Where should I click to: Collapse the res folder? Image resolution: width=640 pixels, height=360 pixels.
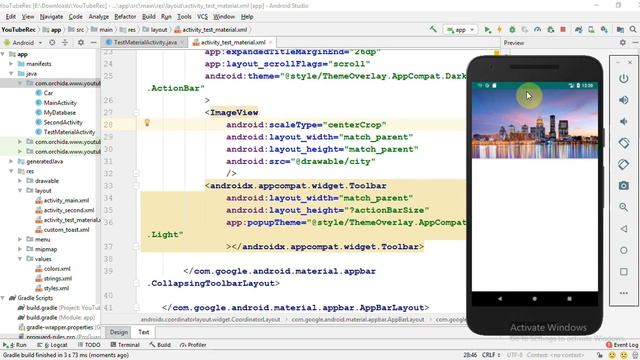tap(11, 171)
